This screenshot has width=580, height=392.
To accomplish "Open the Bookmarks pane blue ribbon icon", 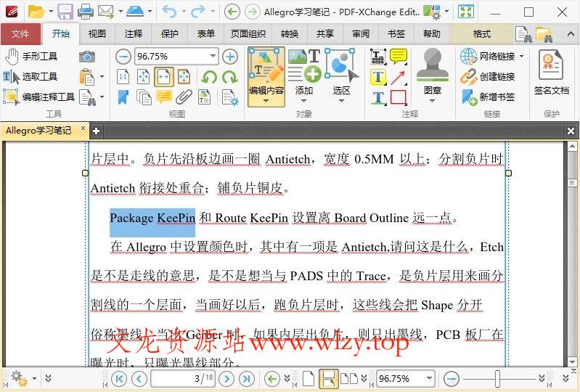I will pos(123,97).
